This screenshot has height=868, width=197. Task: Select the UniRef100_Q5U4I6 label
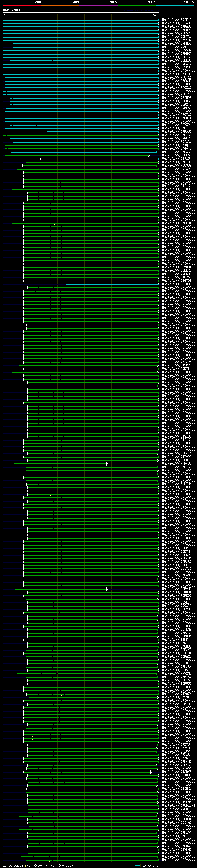pos(177,454)
